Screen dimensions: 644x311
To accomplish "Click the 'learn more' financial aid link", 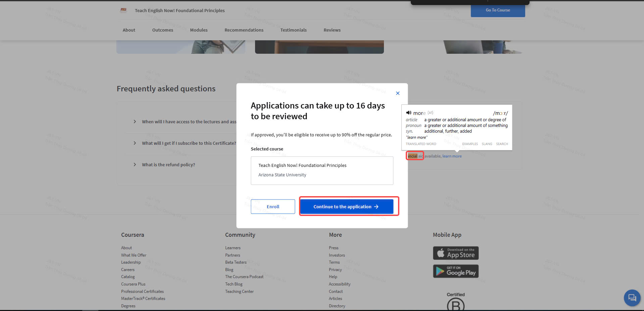I will click(x=452, y=156).
